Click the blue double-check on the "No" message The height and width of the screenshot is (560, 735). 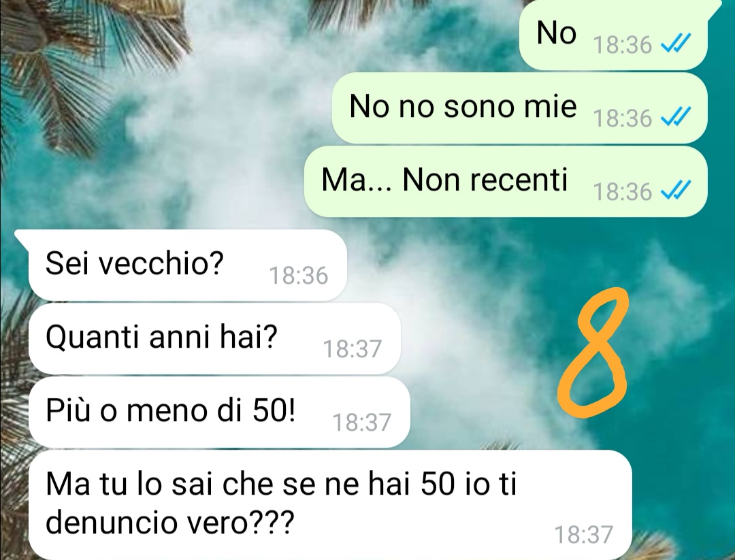click(x=676, y=44)
